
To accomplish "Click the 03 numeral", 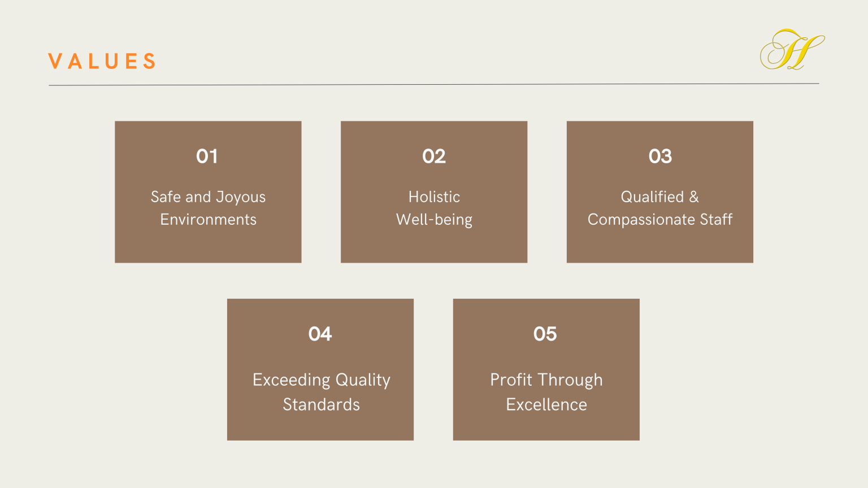I will pos(660,156).
